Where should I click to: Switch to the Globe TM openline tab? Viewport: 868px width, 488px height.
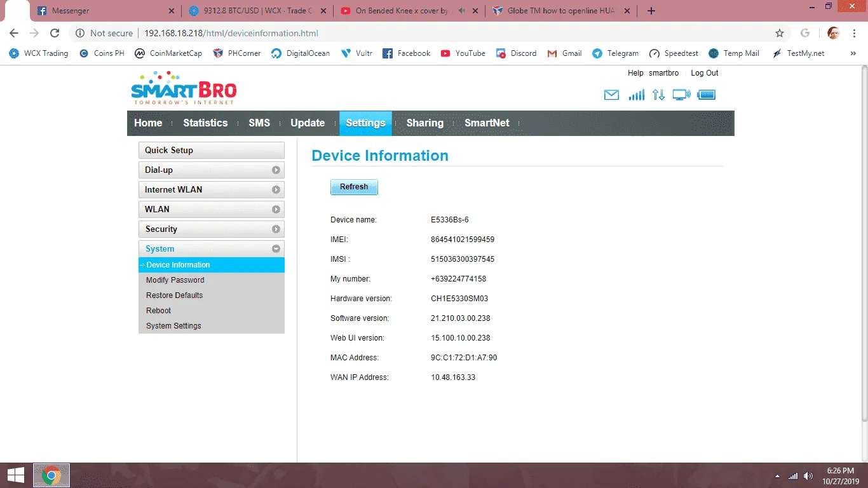coord(561,11)
